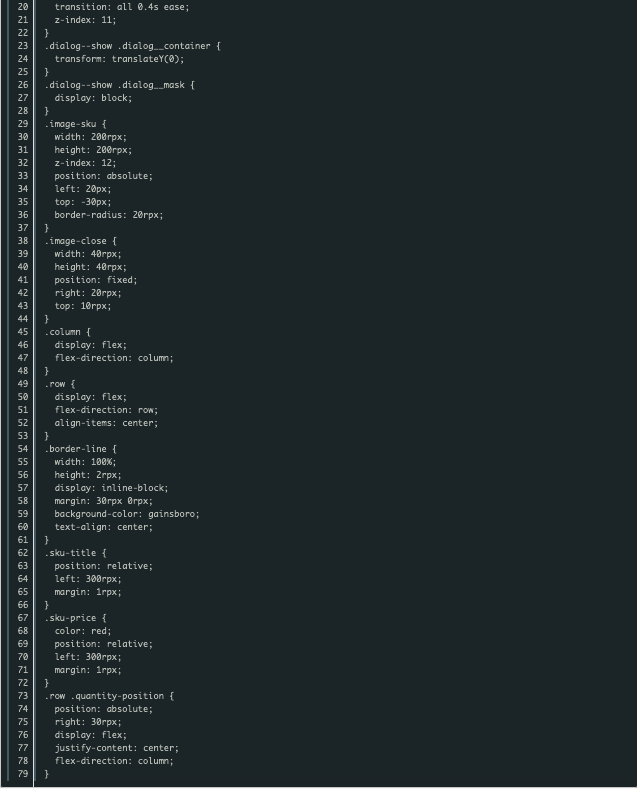Click the .image-sku selector on line 29
Screen dimensions: 637x789
(x=70, y=124)
